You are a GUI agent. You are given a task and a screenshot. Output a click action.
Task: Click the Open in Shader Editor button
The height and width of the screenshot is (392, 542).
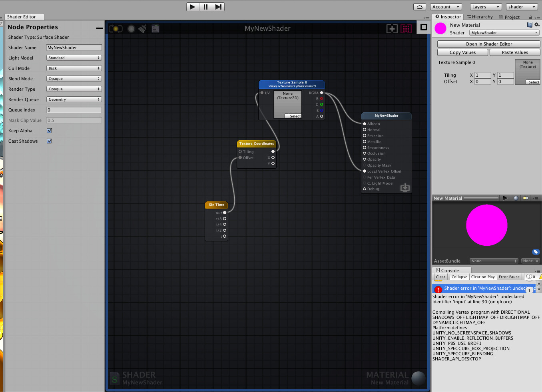[488, 44]
